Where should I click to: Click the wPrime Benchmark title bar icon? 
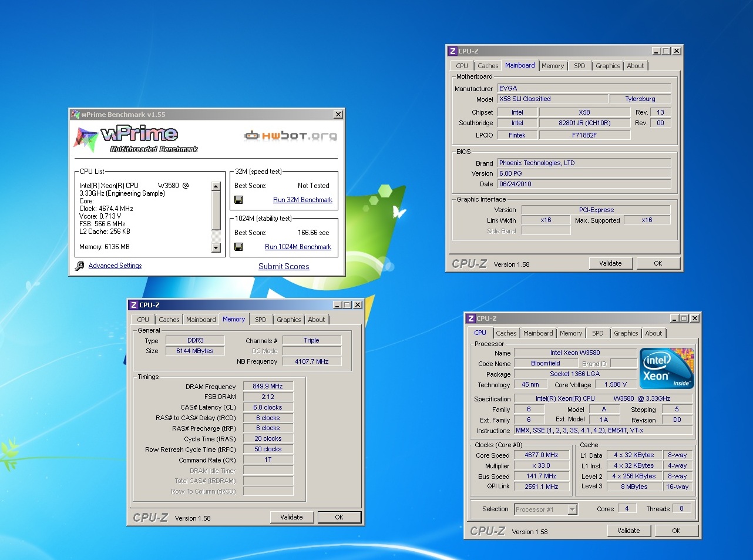coord(76,115)
